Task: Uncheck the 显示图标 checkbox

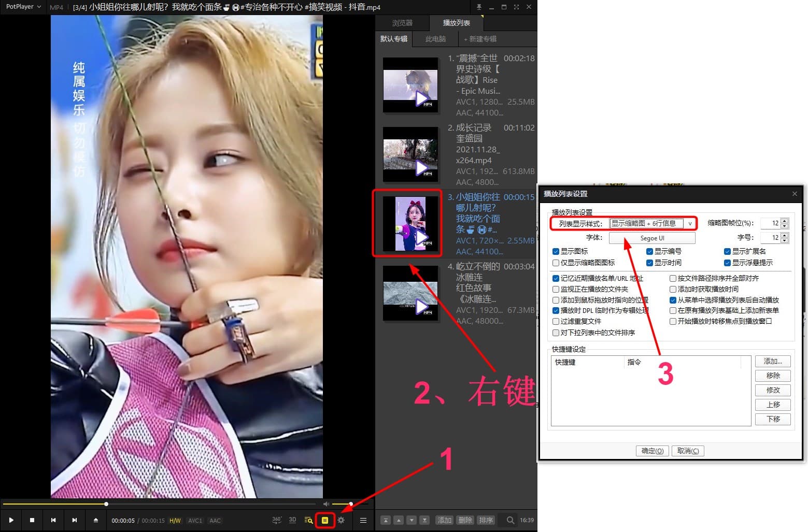Action: click(556, 251)
